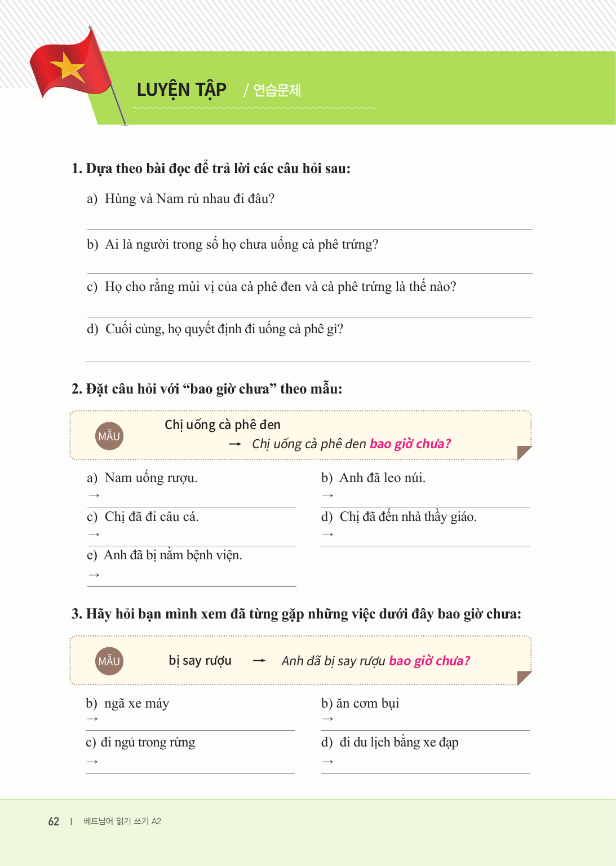Click the arrow after "bị say rượu"
Screen dimensions: 616x866
point(259,661)
